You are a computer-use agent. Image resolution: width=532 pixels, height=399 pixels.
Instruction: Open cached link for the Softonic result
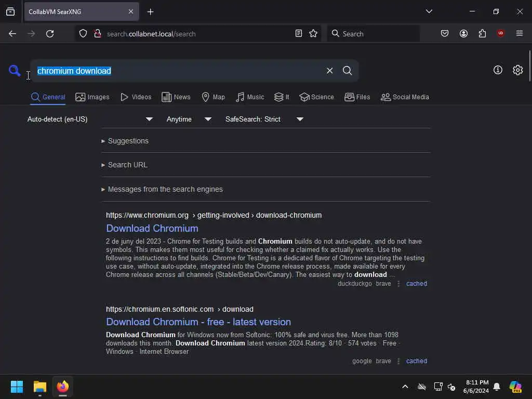click(x=417, y=361)
